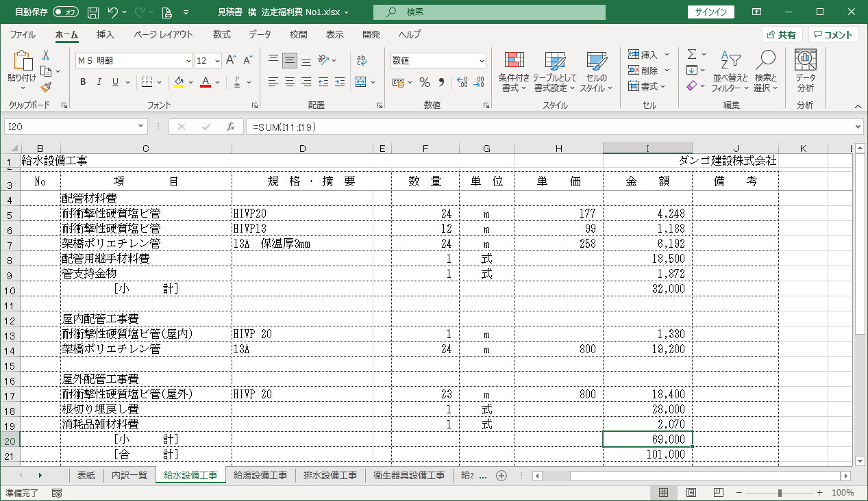Open the ファイル (File) tab
868x501 pixels.
click(x=23, y=34)
